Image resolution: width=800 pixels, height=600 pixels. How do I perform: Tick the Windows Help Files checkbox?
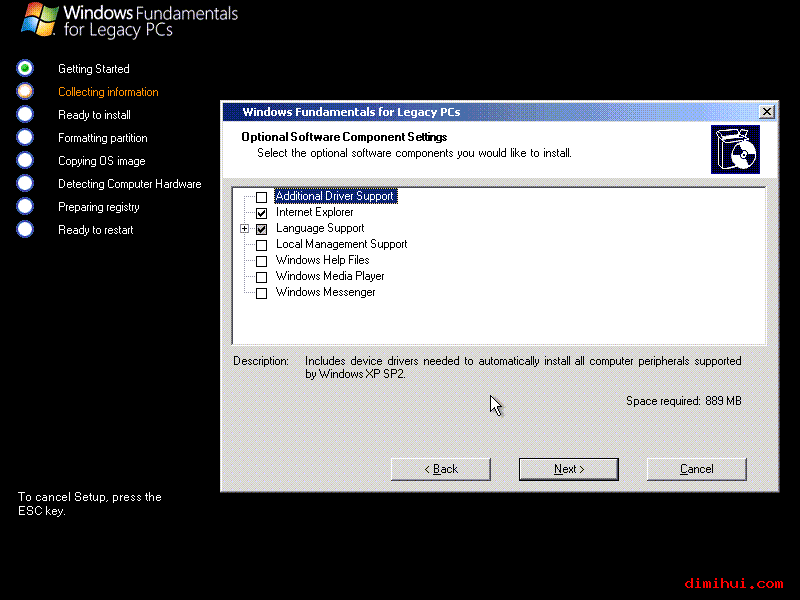261,261
